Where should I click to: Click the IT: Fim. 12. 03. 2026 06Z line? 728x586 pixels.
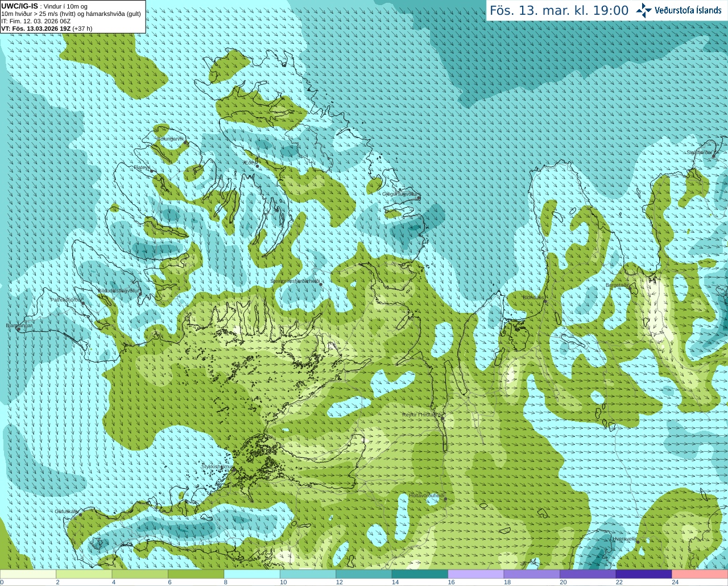click(36, 21)
